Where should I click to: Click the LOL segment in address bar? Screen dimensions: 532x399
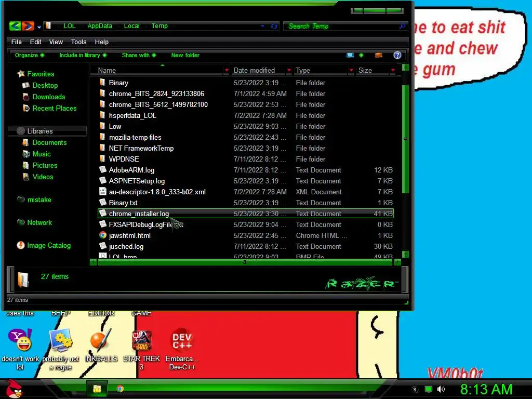[x=70, y=26]
